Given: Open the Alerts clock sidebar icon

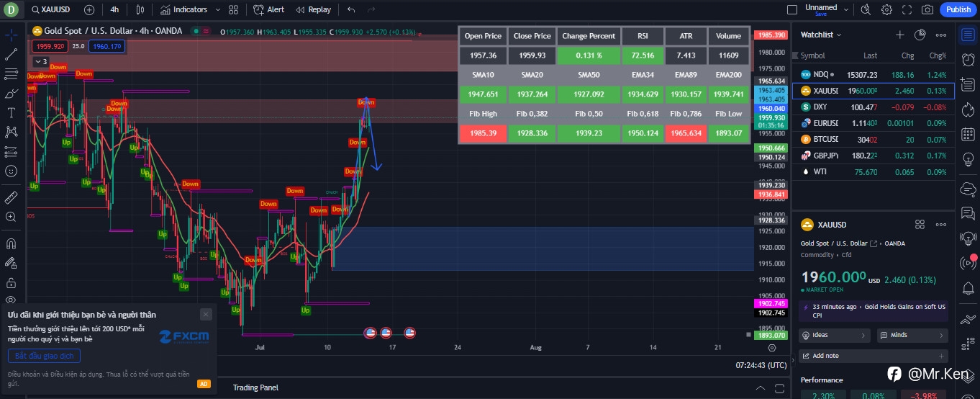Looking at the screenshot, I should click(x=968, y=60).
